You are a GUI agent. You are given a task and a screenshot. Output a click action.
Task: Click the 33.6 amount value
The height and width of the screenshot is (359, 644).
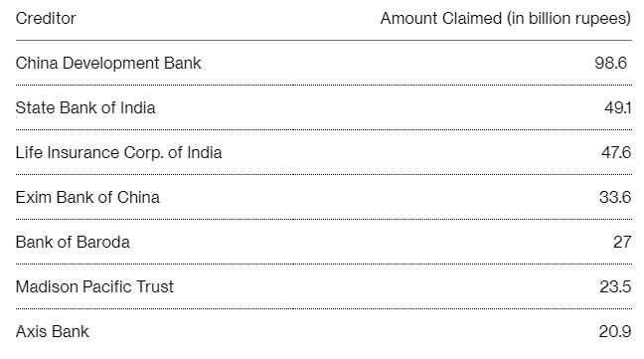tap(615, 198)
